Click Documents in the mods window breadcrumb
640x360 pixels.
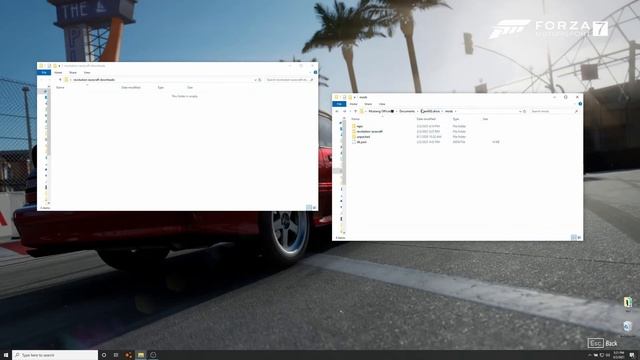pyautogui.click(x=407, y=111)
